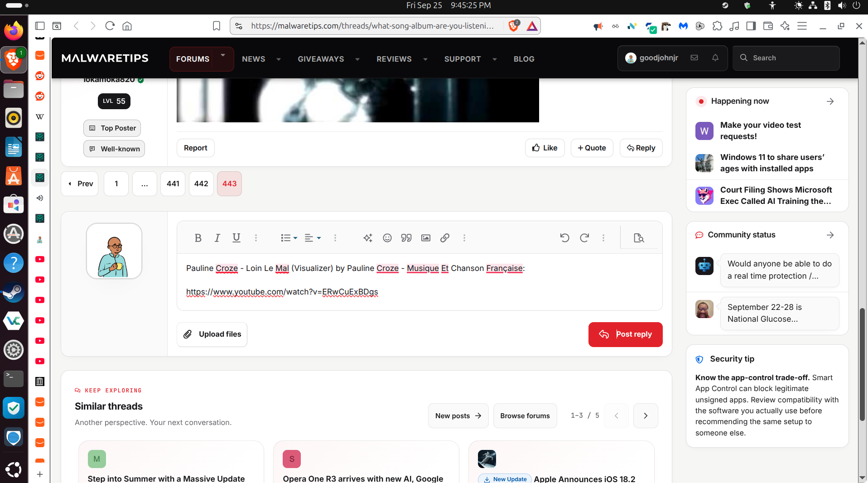Toggle italic formatting in reply editor
The image size is (868, 483).
(x=217, y=238)
